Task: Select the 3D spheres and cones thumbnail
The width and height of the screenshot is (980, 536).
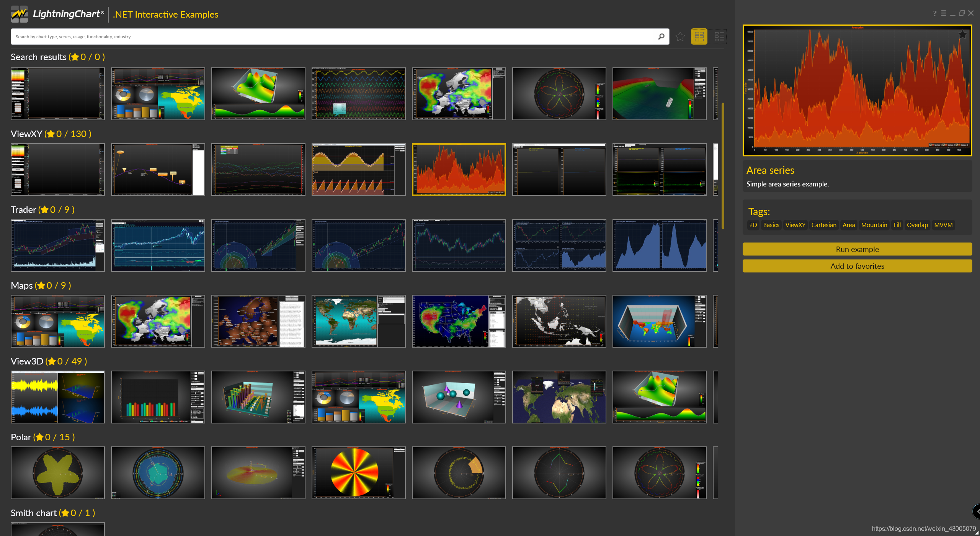Action: coord(459,397)
